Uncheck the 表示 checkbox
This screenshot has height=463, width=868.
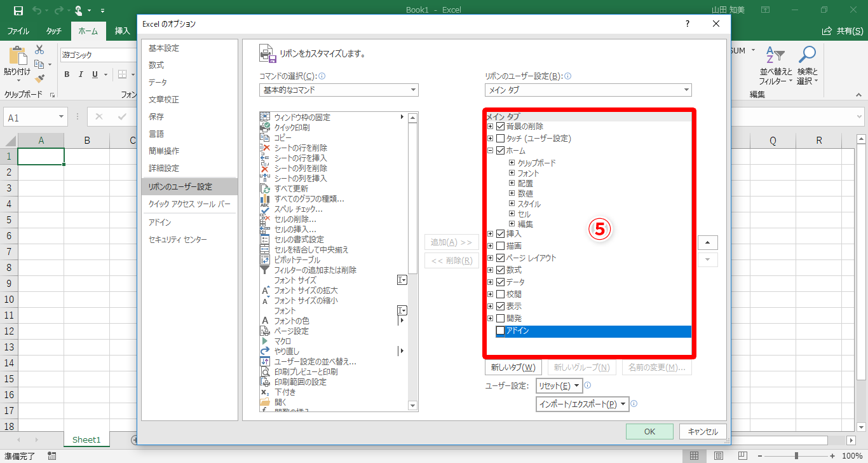click(x=500, y=307)
